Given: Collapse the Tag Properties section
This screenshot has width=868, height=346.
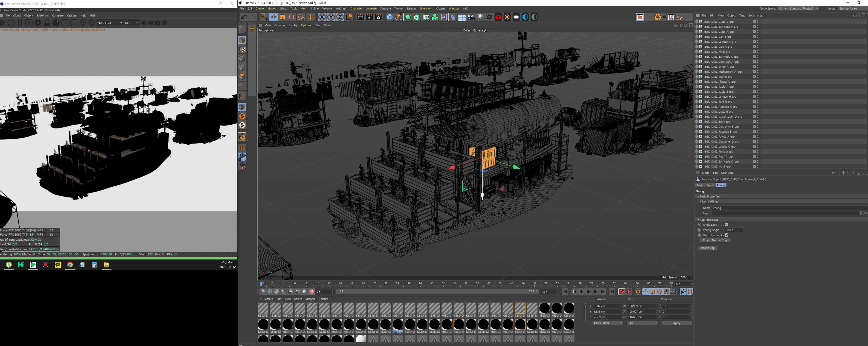Looking at the screenshot, I should point(698,220).
